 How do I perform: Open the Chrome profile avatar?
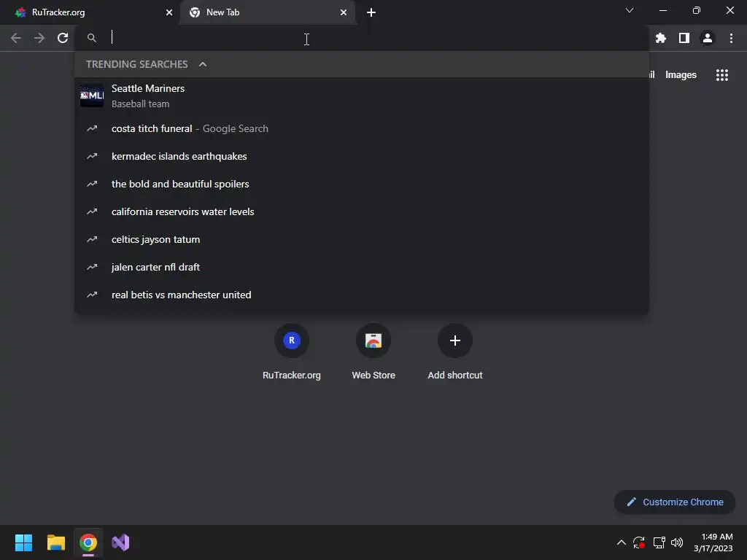(708, 38)
